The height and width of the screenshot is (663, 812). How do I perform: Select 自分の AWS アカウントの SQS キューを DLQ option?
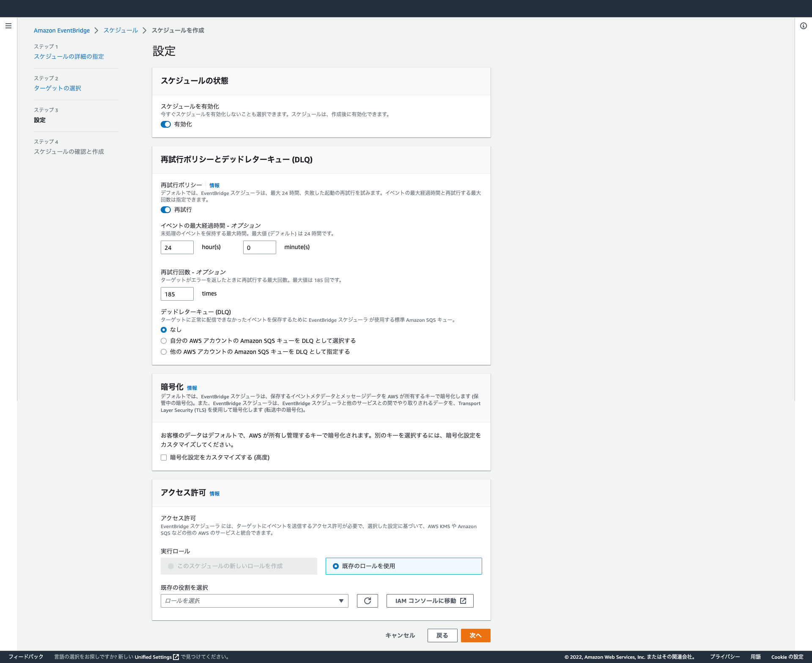click(x=164, y=341)
